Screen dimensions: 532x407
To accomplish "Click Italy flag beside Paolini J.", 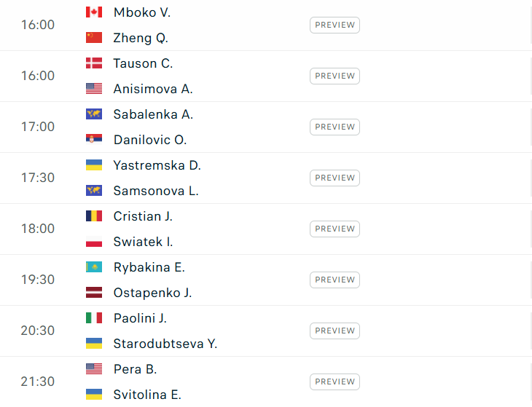I will tap(94, 318).
